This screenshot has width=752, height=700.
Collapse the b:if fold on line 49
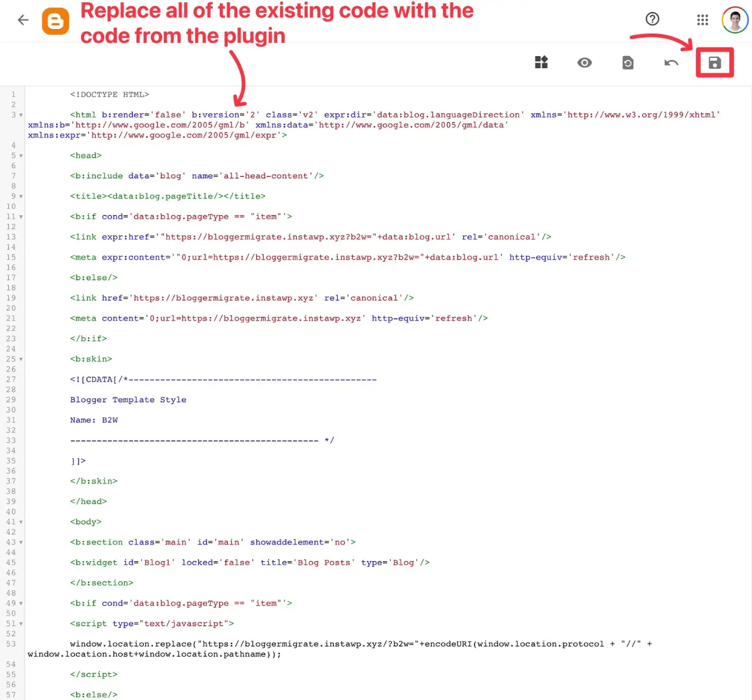click(x=21, y=603)
